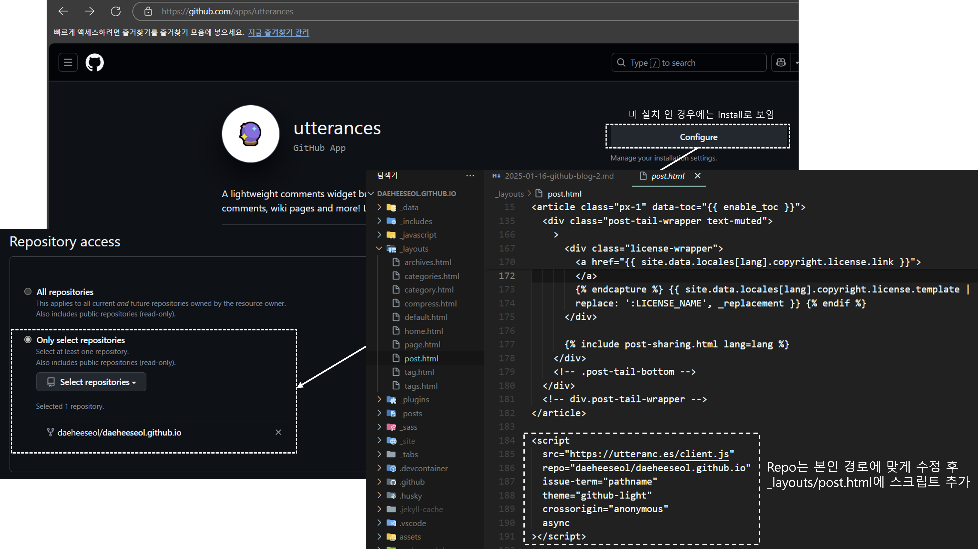
Task: Click the explorer panel more actions ellipsis
Action: coord(470,176)
